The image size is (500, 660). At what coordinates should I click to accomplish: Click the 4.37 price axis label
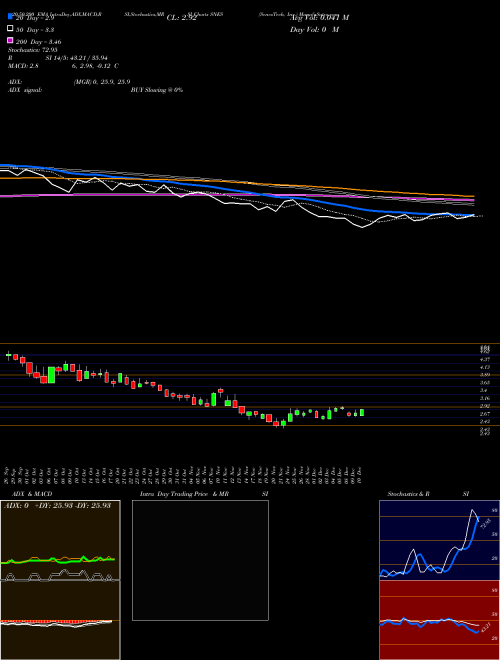485,359
